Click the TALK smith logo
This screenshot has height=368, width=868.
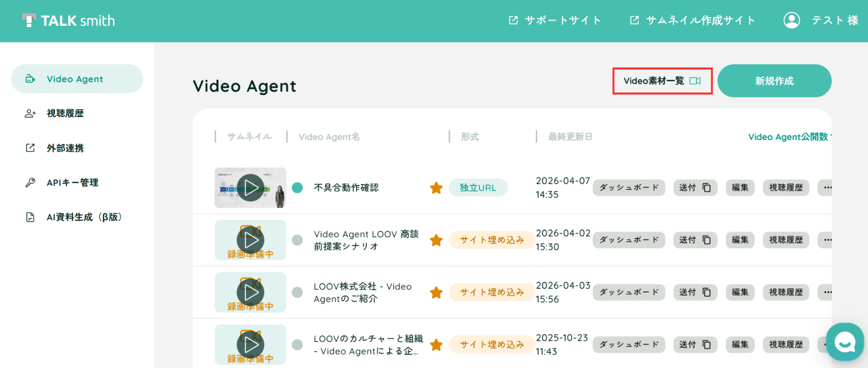point(68,20)
